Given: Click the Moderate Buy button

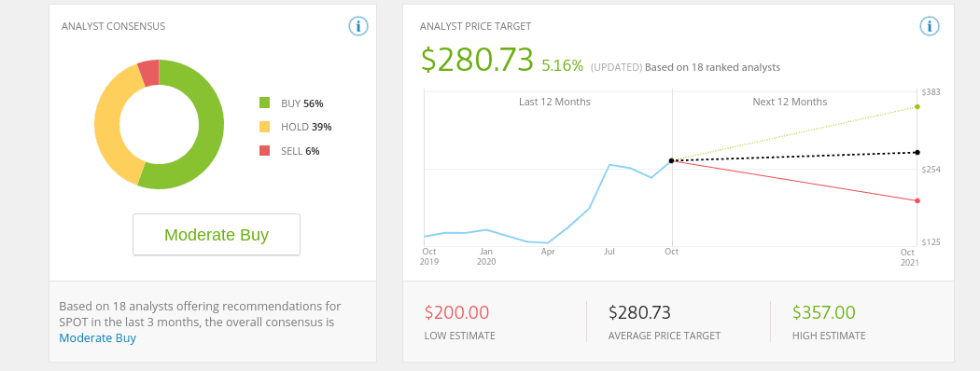Looking at the screenshot, I should [x=217, y=235].
